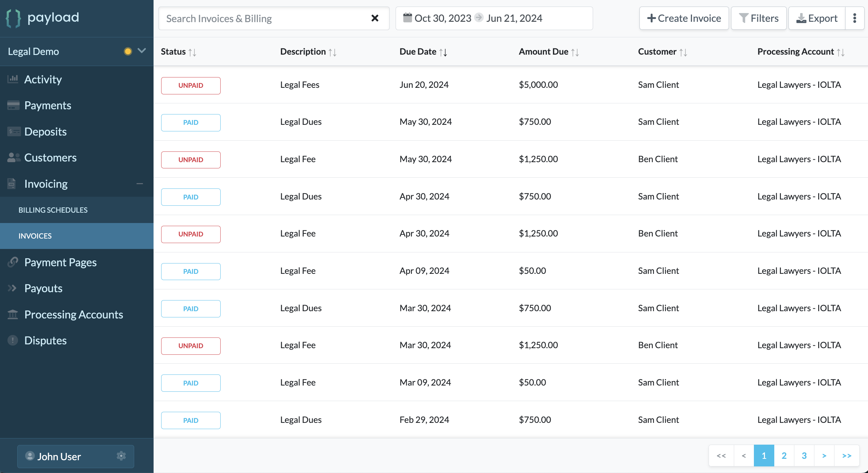Sort by Amount Due column arrows

(575, 52)
